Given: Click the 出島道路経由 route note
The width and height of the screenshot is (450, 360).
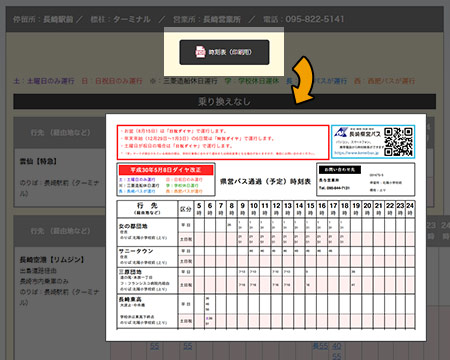Looking at the screenshot, I should point(38,271).
